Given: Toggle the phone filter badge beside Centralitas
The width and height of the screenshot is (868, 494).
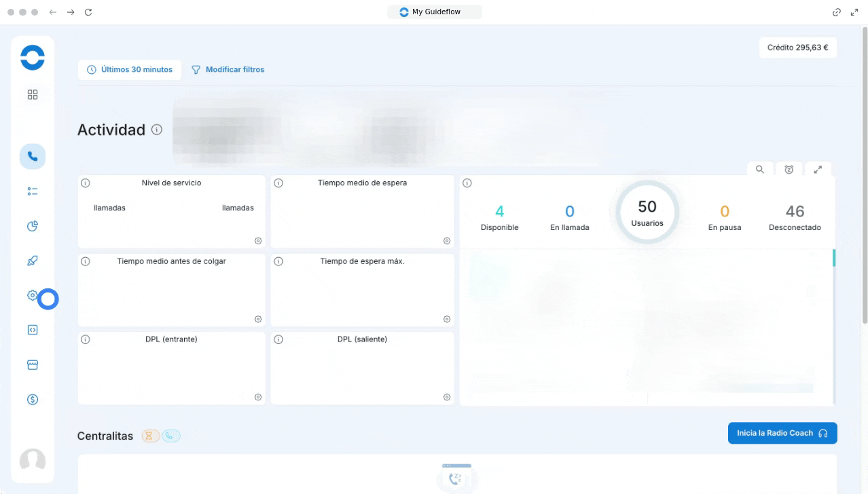Looking at the screenshot, I should click(171, 436).
